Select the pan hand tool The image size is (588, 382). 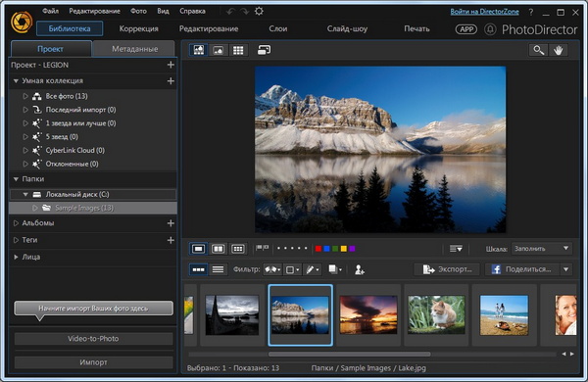tap(559, 50)
